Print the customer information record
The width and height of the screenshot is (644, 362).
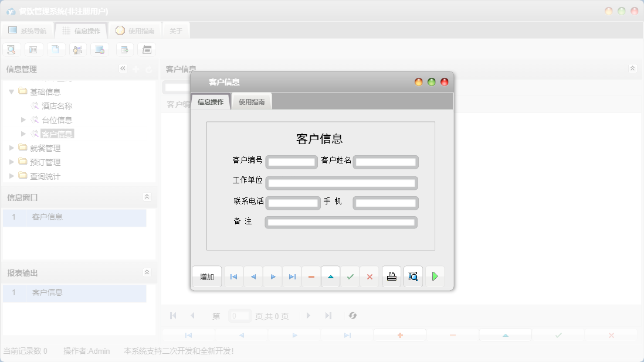point(391,276)
